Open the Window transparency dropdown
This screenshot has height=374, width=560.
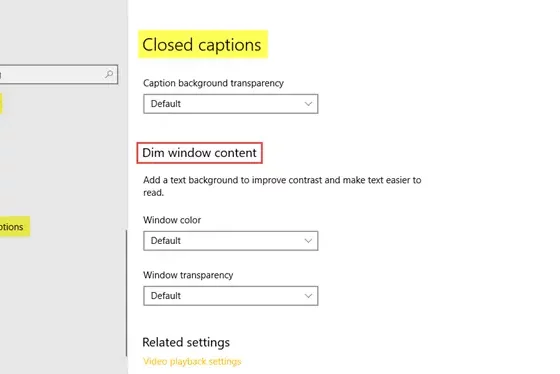(x=231, y=296)
